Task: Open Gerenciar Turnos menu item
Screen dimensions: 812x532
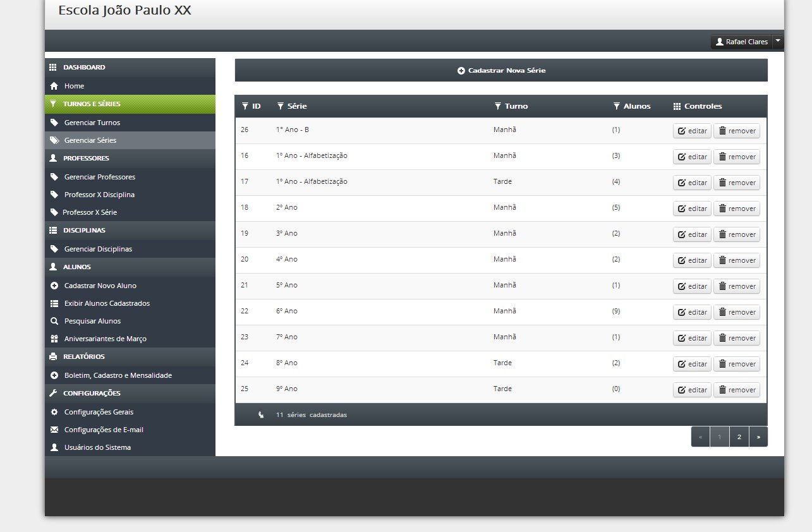Action: 130,123
